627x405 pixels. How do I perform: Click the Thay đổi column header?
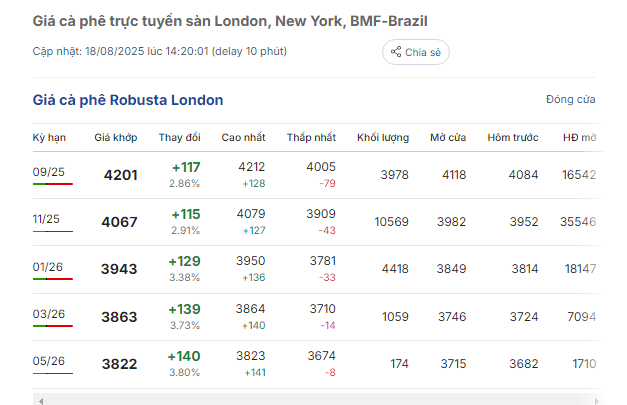pyautogui.click(x=180, y=138)
